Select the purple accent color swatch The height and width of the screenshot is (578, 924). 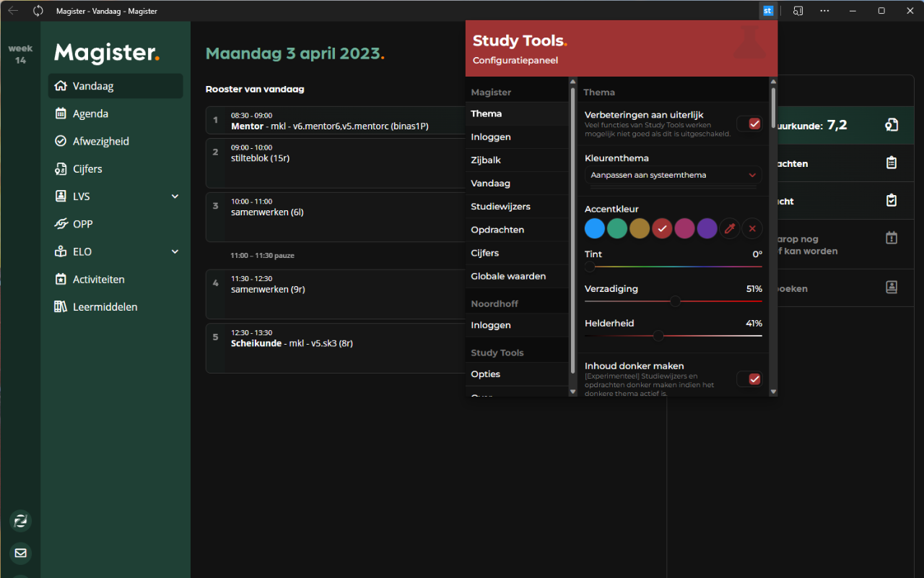(x=707, y=228)
